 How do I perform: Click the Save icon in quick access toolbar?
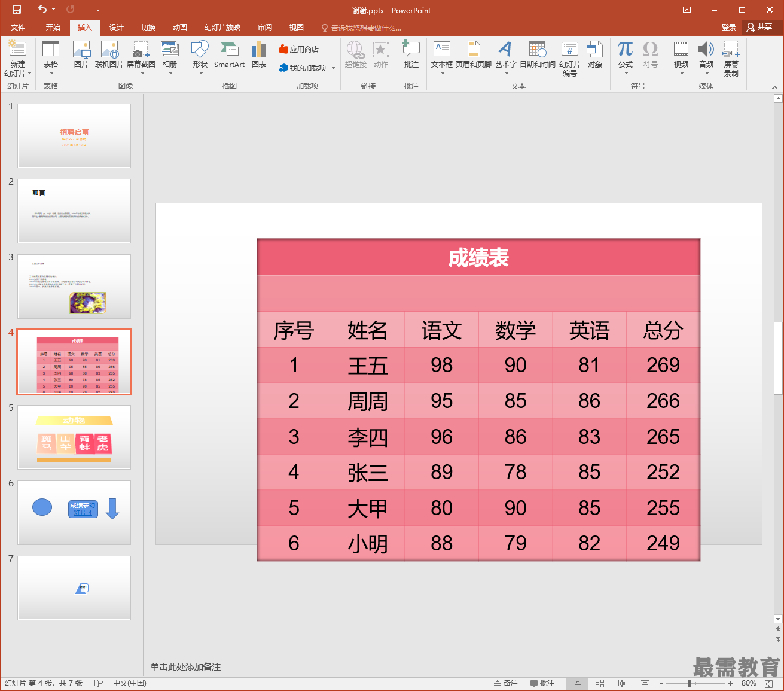pos(17,10)
